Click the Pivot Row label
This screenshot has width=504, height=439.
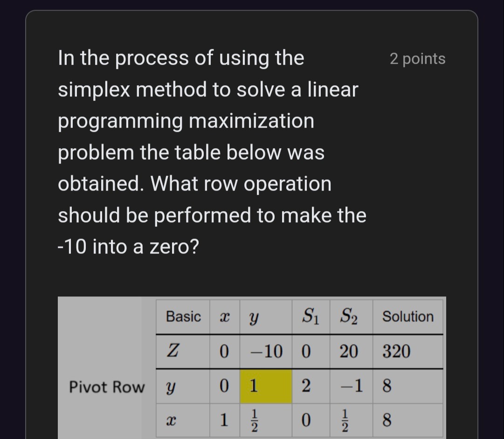point(107,387)
